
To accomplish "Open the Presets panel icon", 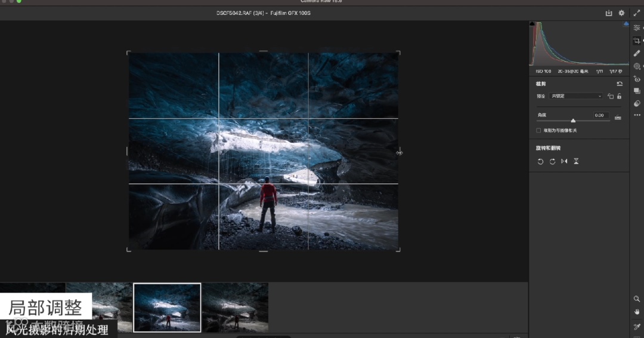I will (637, 103).
